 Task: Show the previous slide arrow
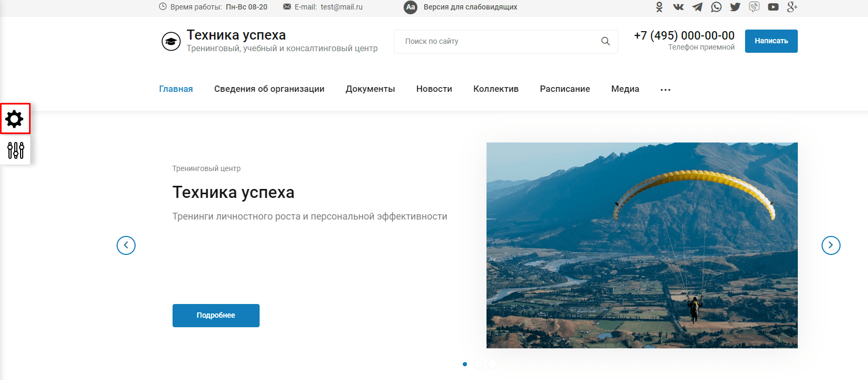[x=126, y=245]
